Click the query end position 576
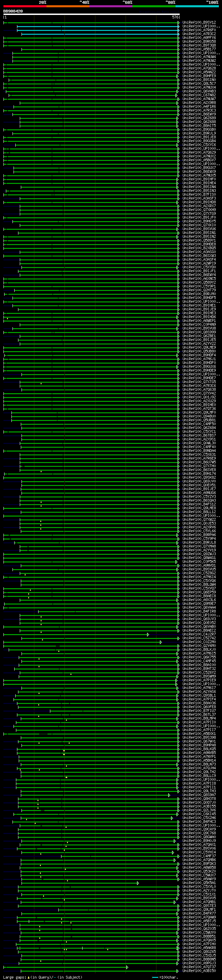The image size is (222, 980). click(175, 17)
